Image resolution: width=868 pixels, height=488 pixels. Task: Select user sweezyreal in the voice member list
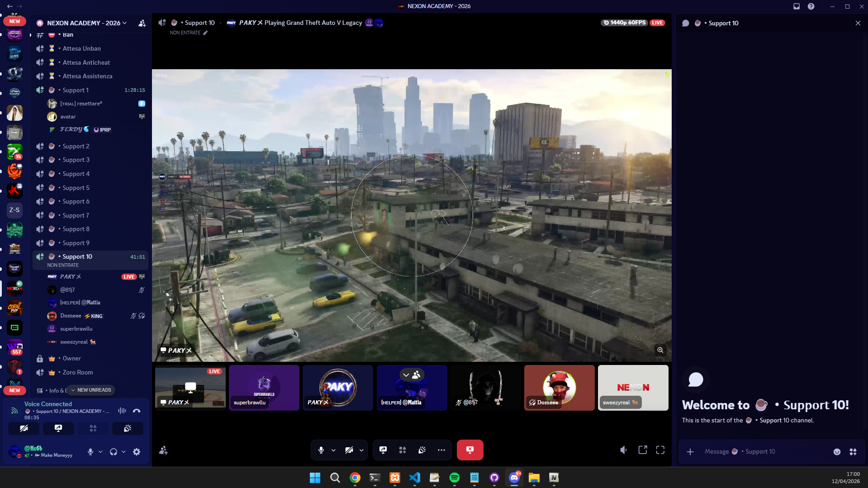click(x=96, y=342)
